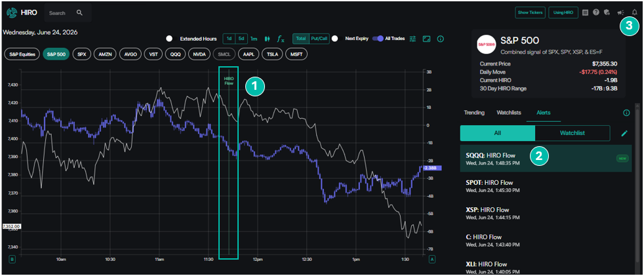Click the NEW badge on SQQQ alert
This screenshot has width=644, height=276.
(x=622, y=158)
